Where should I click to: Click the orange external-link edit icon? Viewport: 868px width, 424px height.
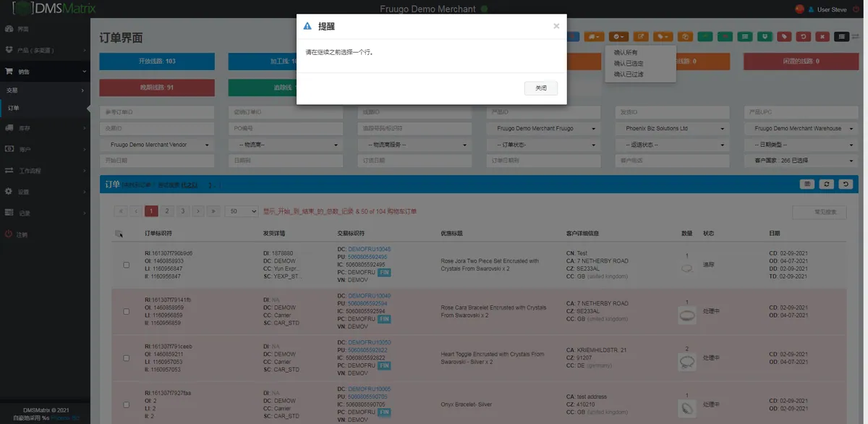tap(640, 36)
